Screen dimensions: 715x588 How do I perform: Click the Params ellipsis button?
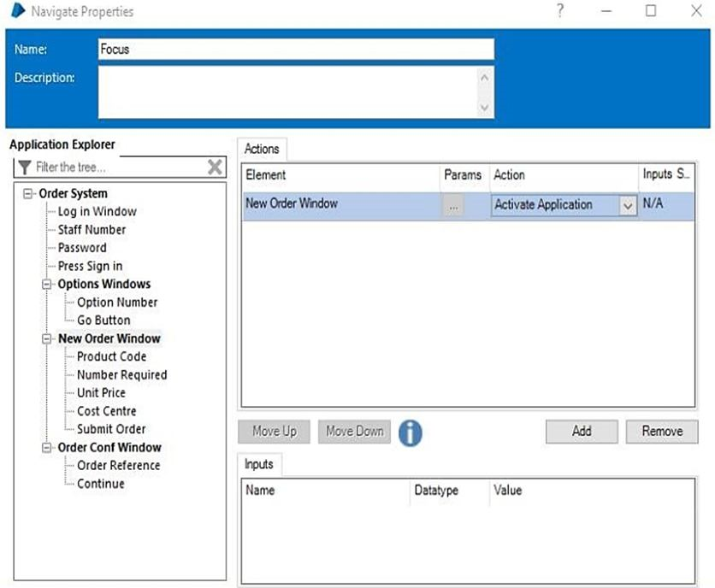(453, 206)
